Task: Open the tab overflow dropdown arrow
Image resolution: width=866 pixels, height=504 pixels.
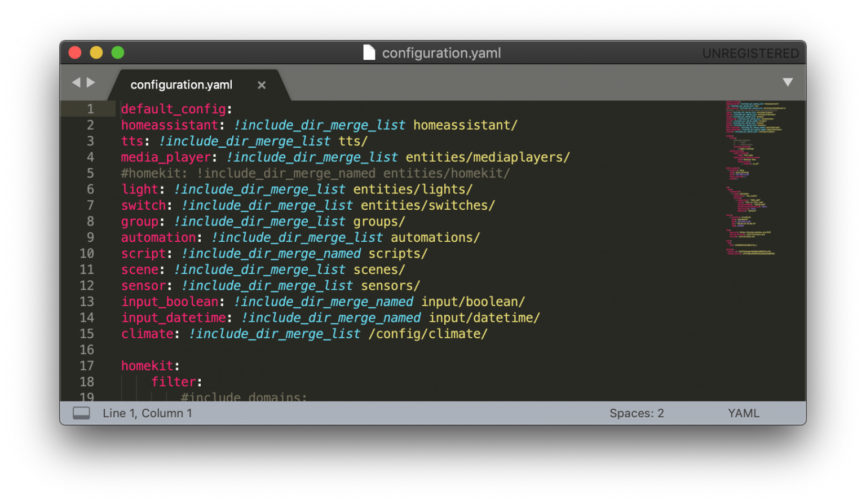Action: coord(788,82)
